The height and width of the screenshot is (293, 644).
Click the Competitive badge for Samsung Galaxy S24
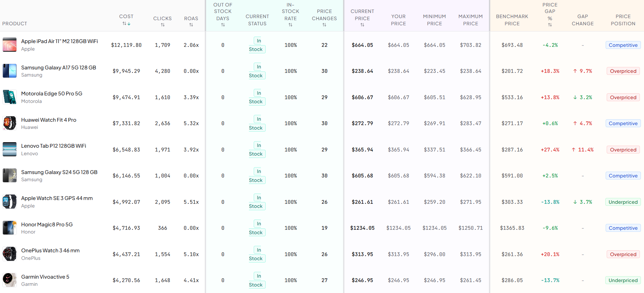623,175
